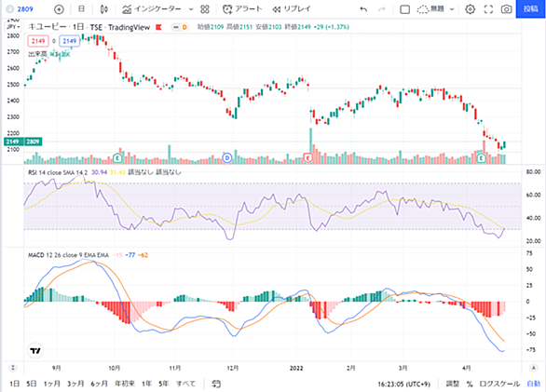Open the インジケーター indicators dialog
This screenshot has width=546, height=392.
point(152,9)
